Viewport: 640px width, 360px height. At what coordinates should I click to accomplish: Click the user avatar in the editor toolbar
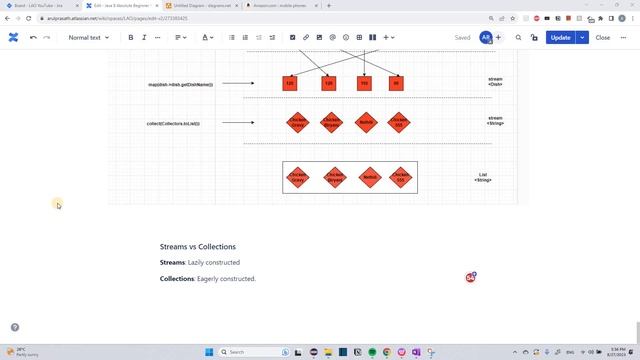tap(486, 38)
